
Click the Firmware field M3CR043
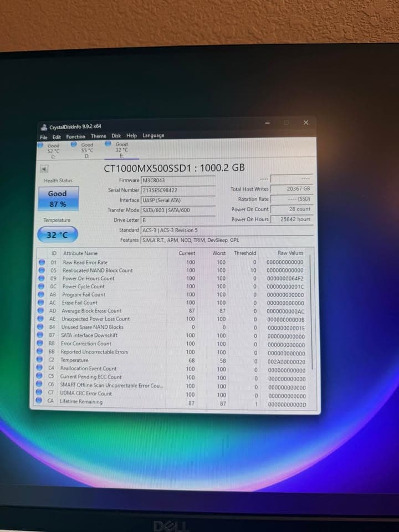point(178,180)
